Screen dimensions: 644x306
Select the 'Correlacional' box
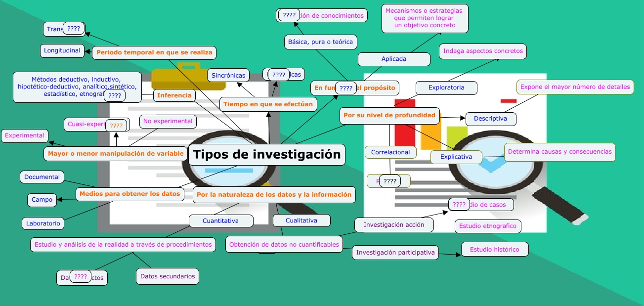point(390,152)
